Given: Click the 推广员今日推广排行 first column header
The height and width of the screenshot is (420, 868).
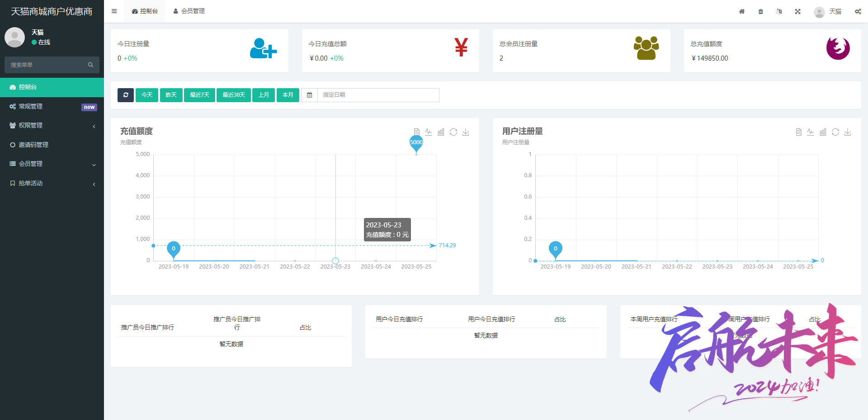Looking at the screenshot, I should (147, 327).
